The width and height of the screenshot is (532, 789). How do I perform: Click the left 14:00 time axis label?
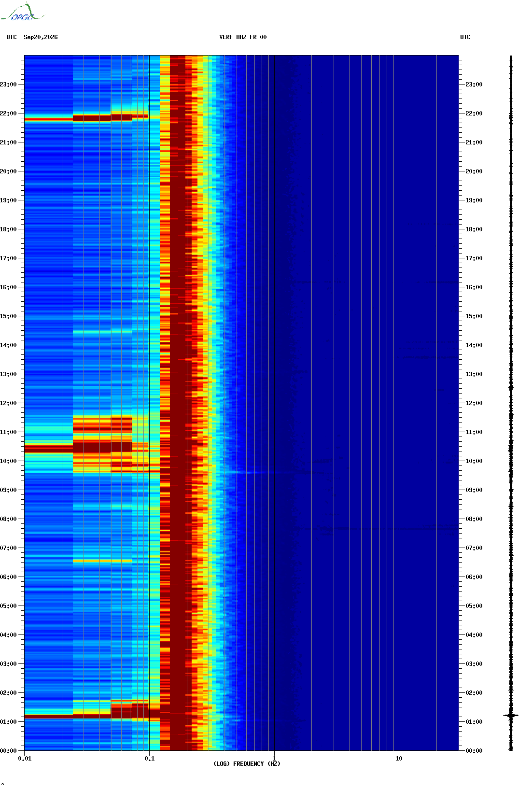tap(8, 345)
